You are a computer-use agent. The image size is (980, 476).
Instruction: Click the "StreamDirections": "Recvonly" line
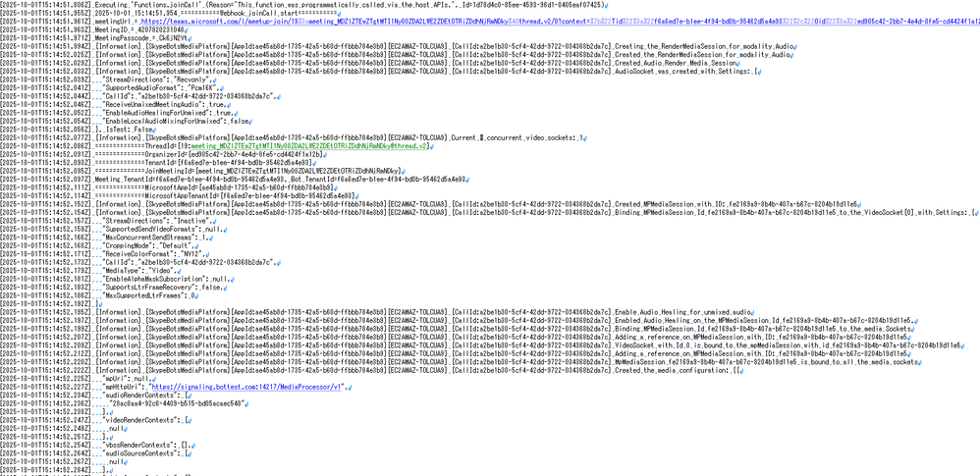(158, 79)
